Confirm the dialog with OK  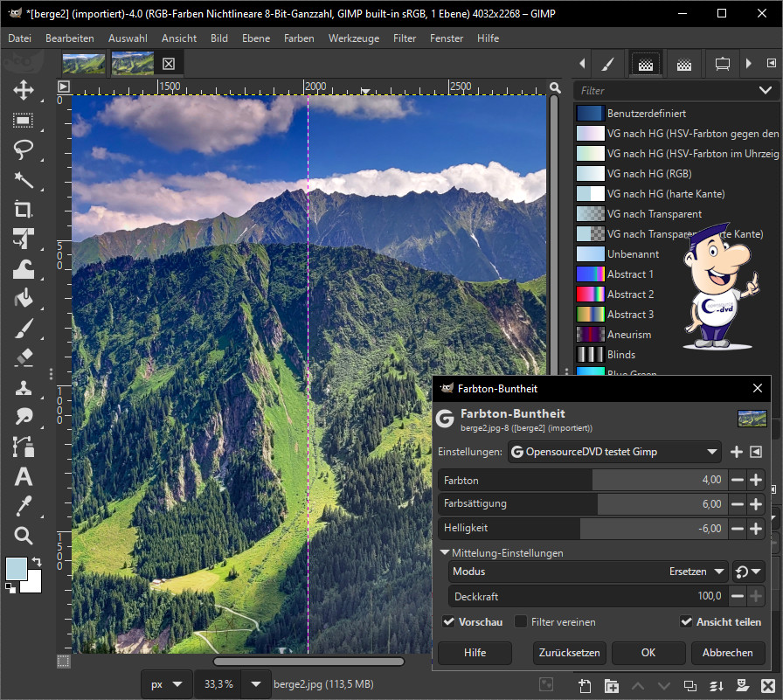[x=648, y=653]
